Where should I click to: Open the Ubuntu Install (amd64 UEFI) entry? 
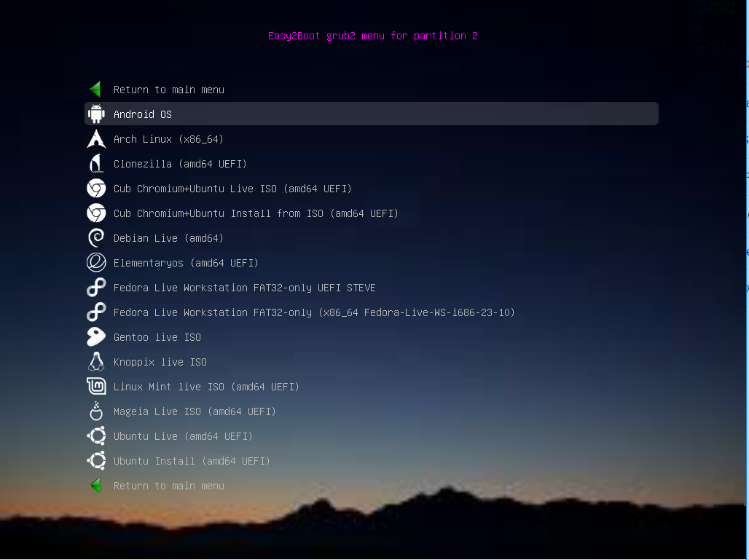(x=191, y=460)
